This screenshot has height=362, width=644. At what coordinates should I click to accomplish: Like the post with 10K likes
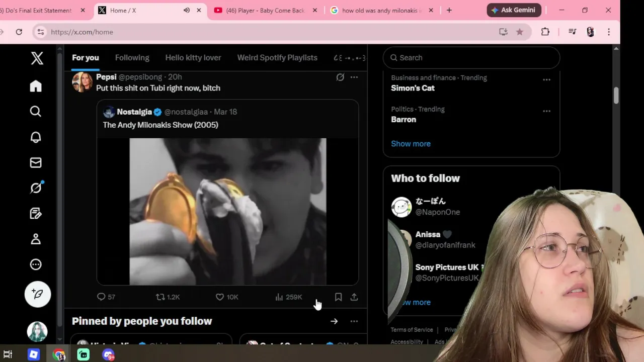click(x=227, y=297)
